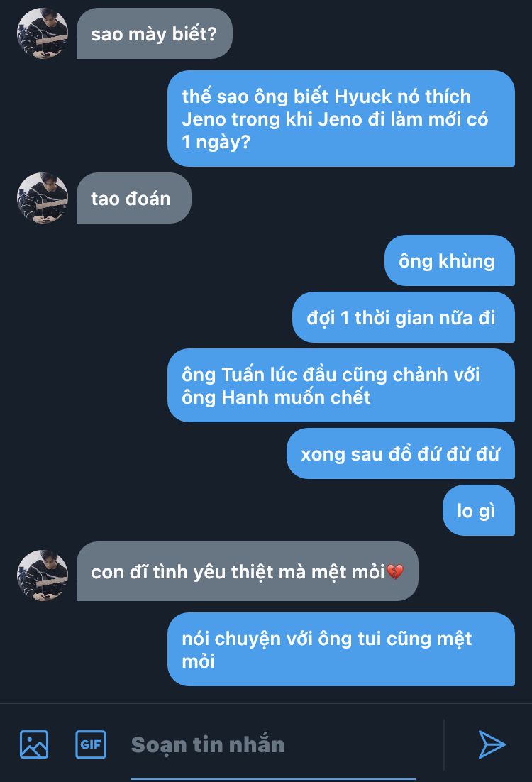
Task: Select the 'nói chuyện với ông tui' bubble
Action: tap(341, 649)
